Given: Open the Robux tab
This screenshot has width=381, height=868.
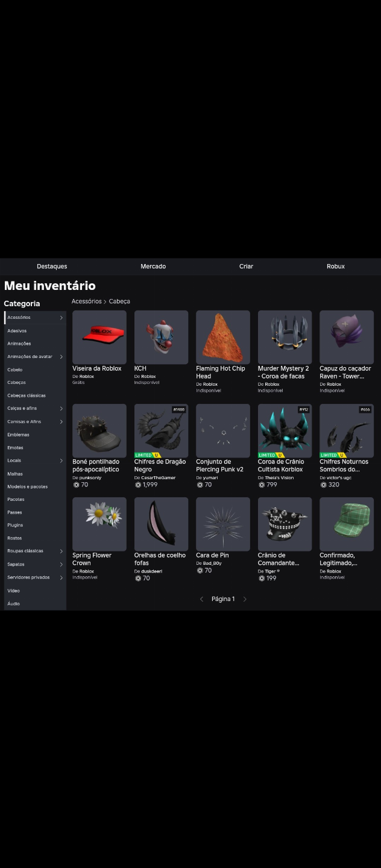Looking at the screenshot, I should click(336, 266).
